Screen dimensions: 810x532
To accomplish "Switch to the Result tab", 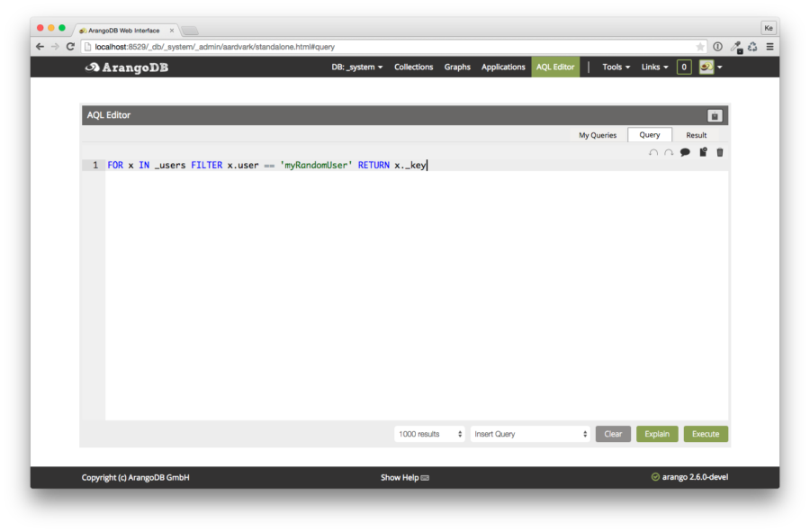I will click(696, 135).
